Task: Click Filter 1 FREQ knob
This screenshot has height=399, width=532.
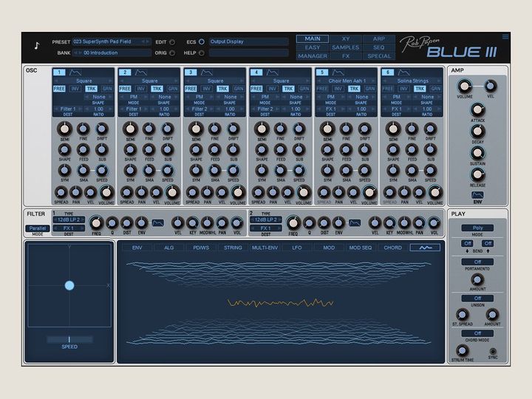Action: [x=96, y=223]
